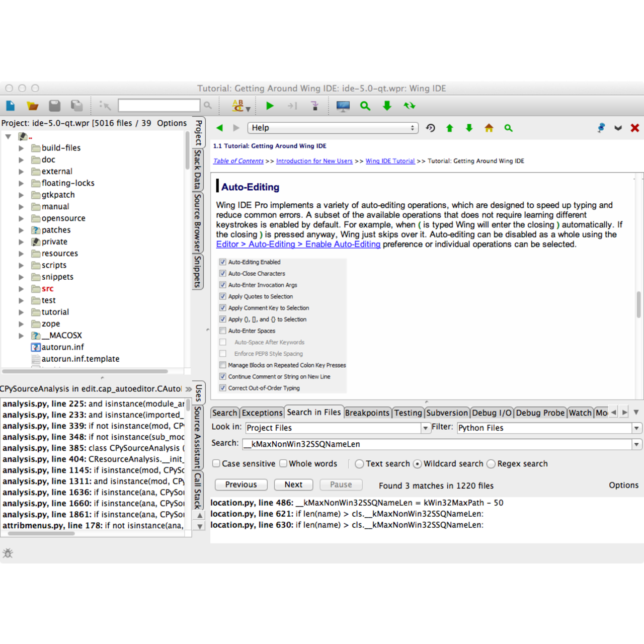Click the Home icon in the Help toolbar
Screen dimensions: 644x644
[x=489, y=128]
